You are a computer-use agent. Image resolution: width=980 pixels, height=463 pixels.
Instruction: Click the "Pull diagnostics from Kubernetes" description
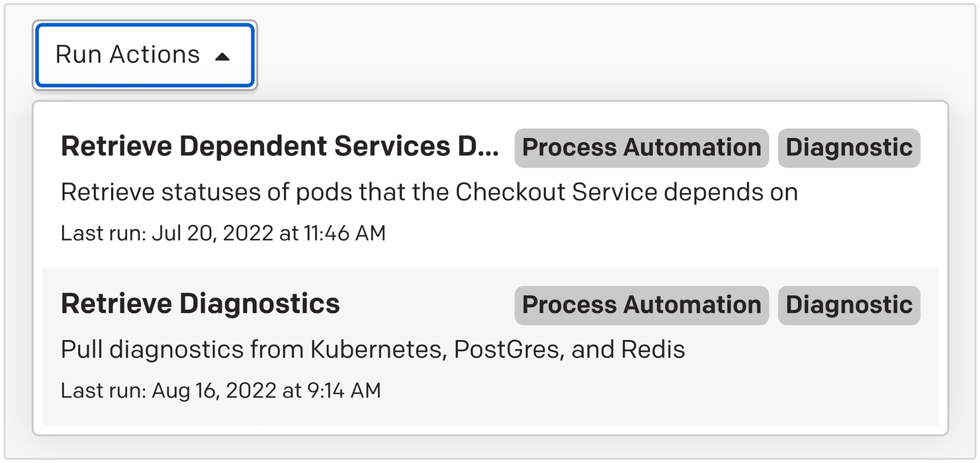373,350
